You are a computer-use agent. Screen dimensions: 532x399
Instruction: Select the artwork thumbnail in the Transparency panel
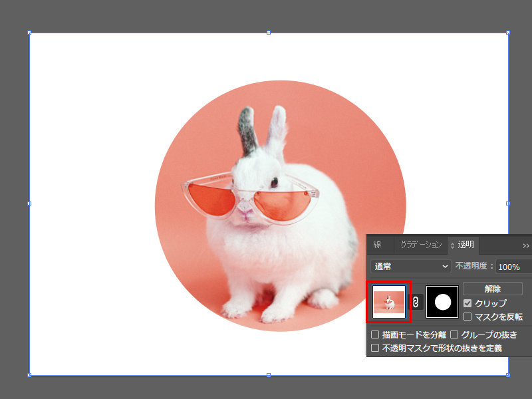389,300
